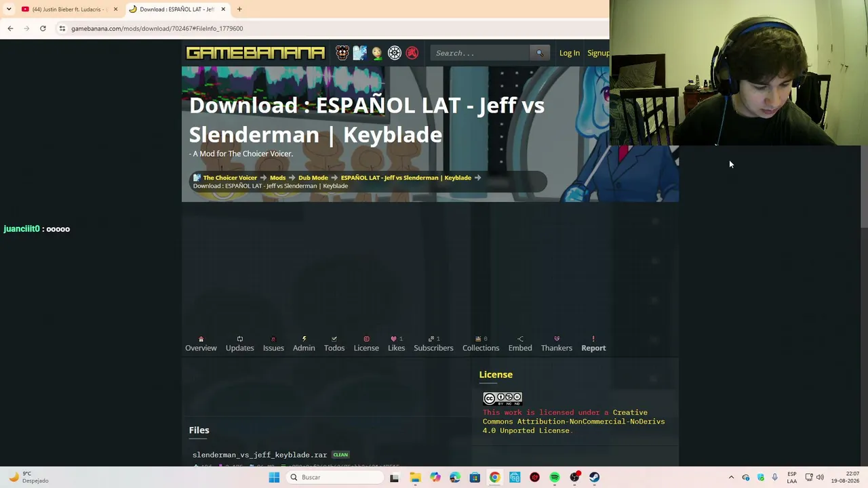Switch to the Collections tab
The image size is (868, 488).
[x=481, y=344]
